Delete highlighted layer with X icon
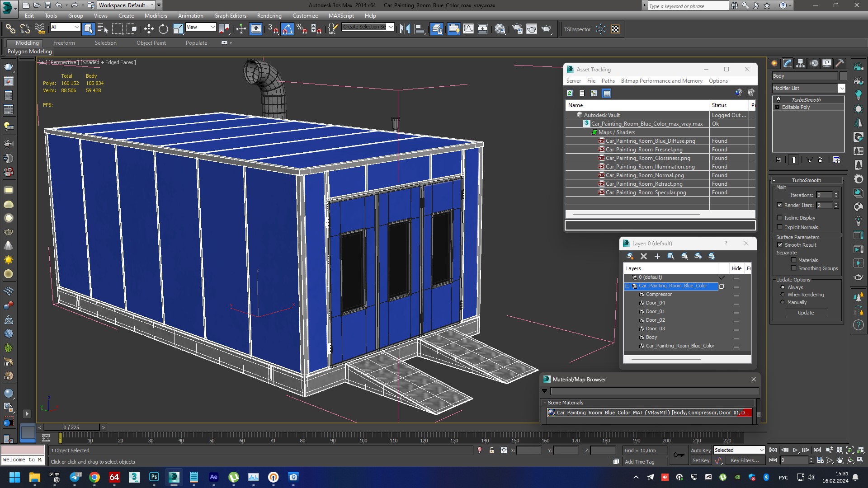This screenshot has height=488, width=868. pos(644,256)
